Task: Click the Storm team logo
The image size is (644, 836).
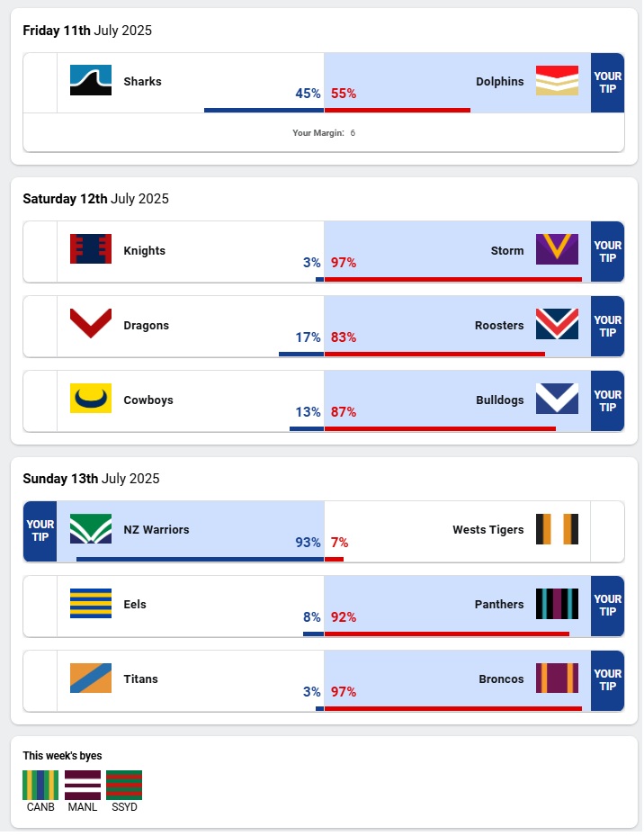Action: (x=557, y=249)
